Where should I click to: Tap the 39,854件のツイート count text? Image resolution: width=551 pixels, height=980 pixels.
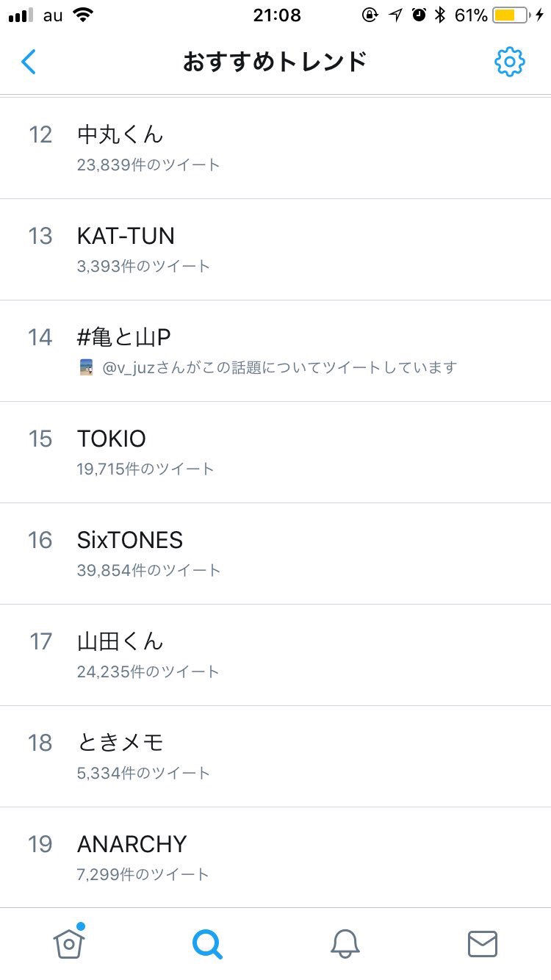tap(148, 570)
